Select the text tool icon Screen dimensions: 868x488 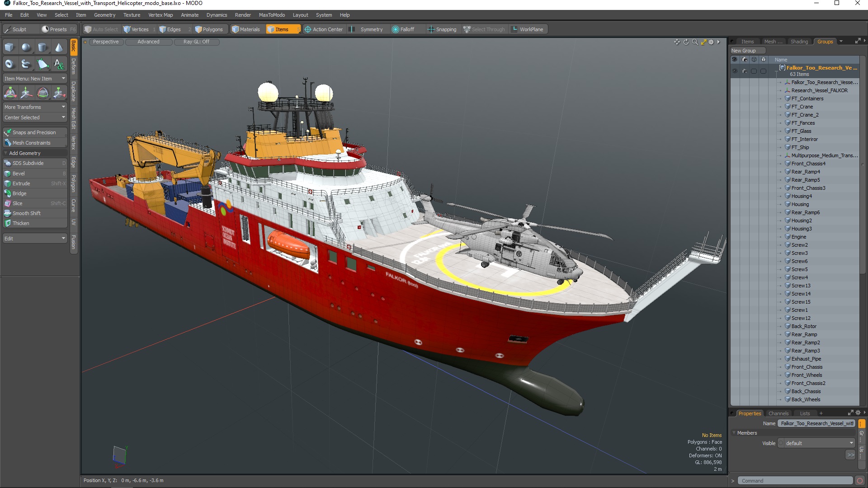(x=59, y=64)
